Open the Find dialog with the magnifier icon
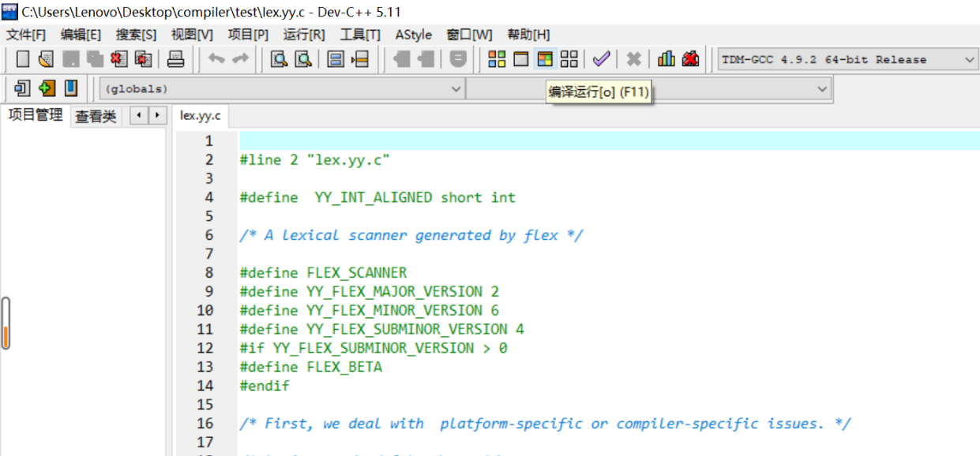This screenshot has width=980, height=456. coord(278,58)
